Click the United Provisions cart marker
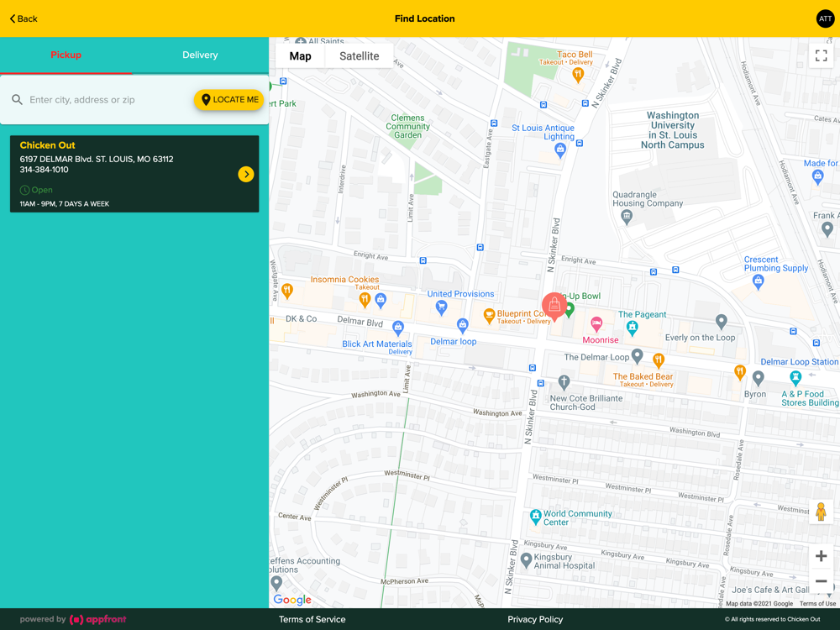The width and height of the screenshot is (840, 630). pos(441,308)
